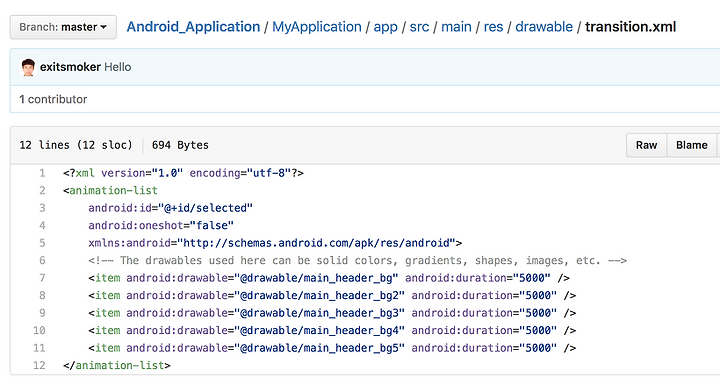Open the Hello commit message

pos(118,67)
